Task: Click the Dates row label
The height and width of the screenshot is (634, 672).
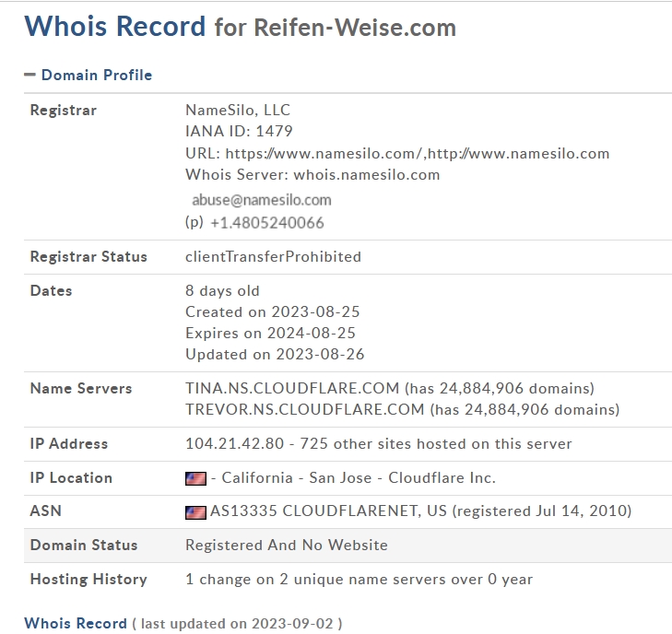Action: point(51,291)
